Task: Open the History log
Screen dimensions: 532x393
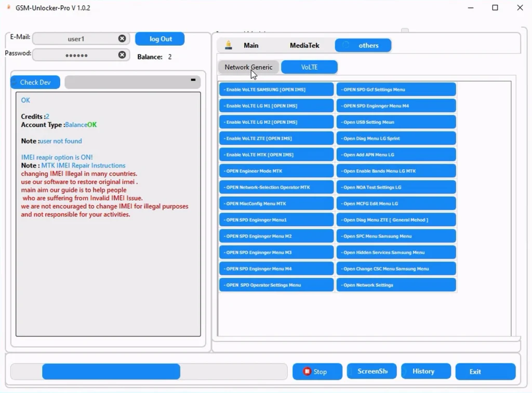Action: 426,372
